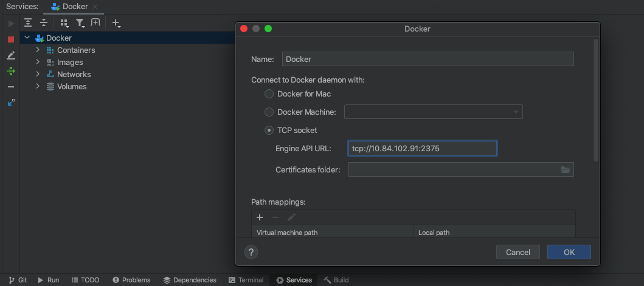Open the Run tool window
Image resolution: width=644 pixels, height=286 pixels.
pos(49,281)
